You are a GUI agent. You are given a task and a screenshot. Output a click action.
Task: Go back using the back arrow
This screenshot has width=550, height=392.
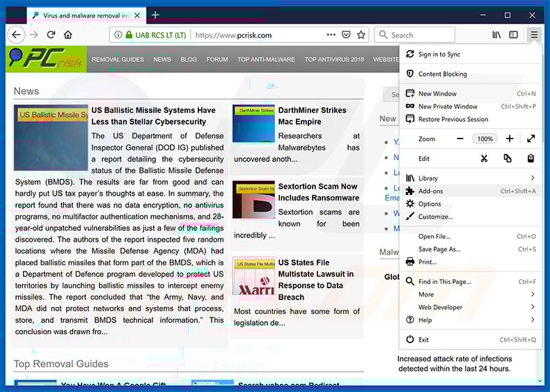point(16,35)
